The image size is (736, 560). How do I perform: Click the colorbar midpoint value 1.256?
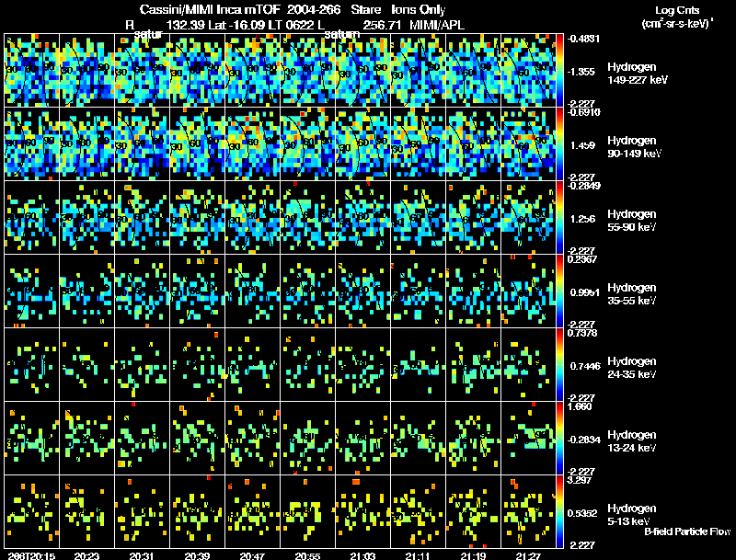[582, 219]
